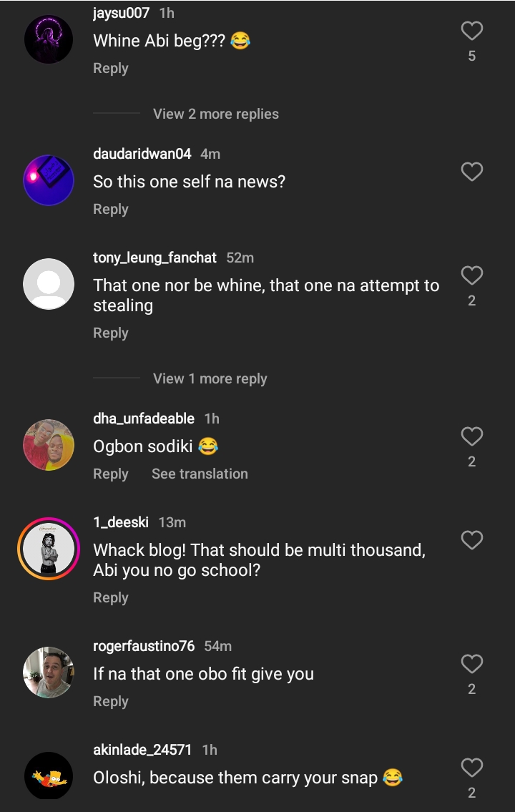Like akinlade_24571's comment heart icon
The width and height of the screenshot is (515, 812).
471,767
